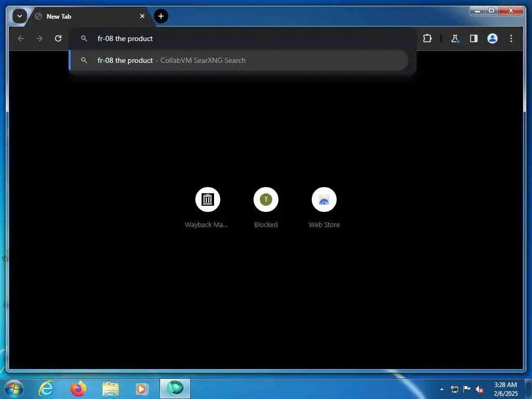Show hidden system tray icons
This screenshot has width=532, height=399.
coord(442,389)
